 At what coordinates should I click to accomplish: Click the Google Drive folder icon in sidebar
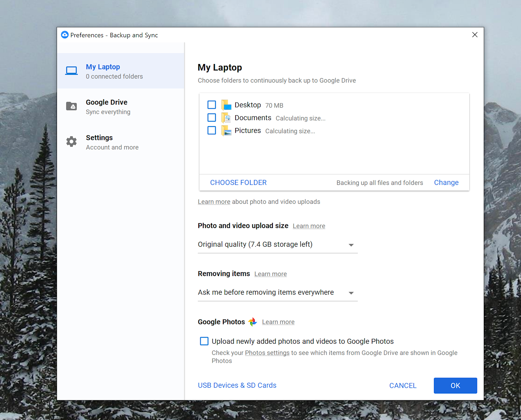(71, 106)
